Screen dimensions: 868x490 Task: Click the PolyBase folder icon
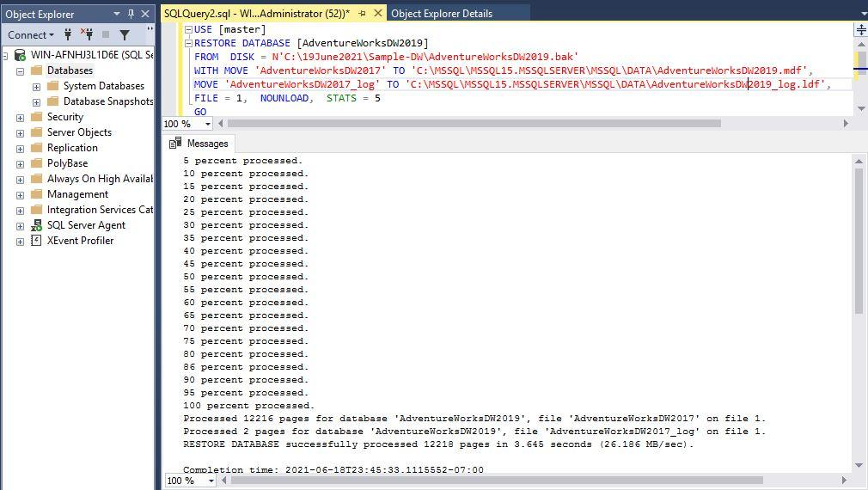click(x=37, y=163)
